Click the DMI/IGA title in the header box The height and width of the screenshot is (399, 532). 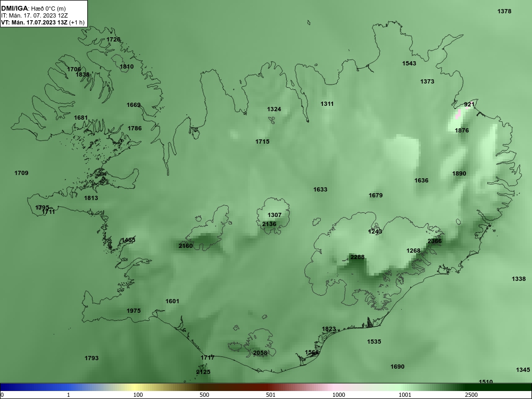pos(14,8)
